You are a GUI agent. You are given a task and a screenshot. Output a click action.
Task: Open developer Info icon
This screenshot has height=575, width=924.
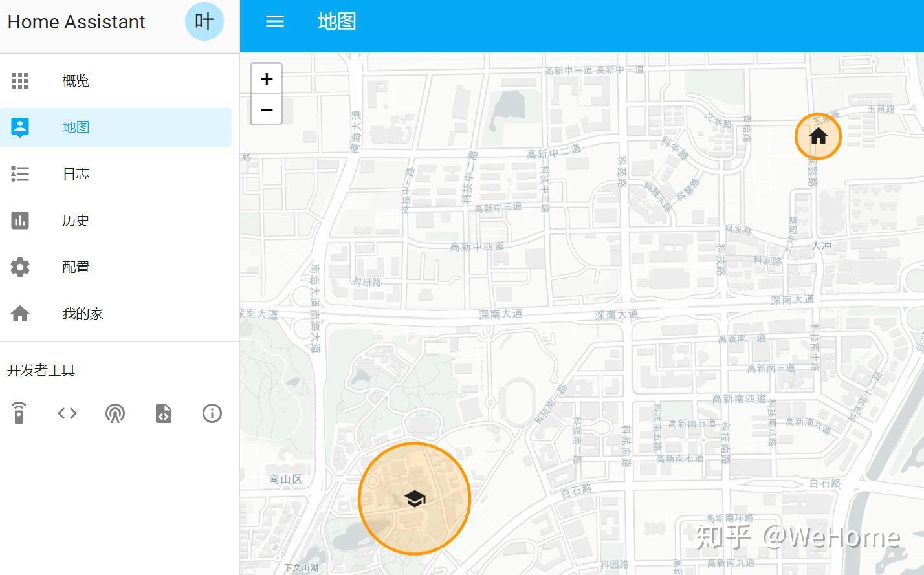(x=212, y=413)
